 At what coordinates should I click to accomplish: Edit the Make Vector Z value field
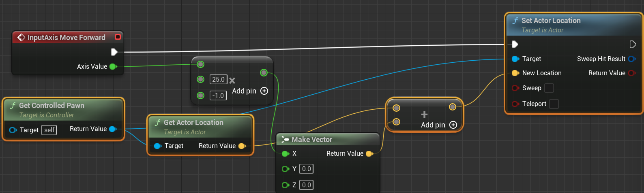click(x=307, y=185)
